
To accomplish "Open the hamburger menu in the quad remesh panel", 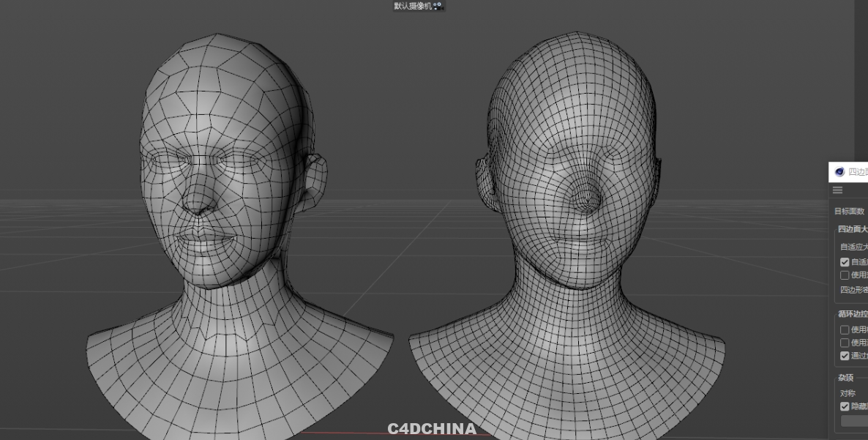I will click(x=837, y=190).
